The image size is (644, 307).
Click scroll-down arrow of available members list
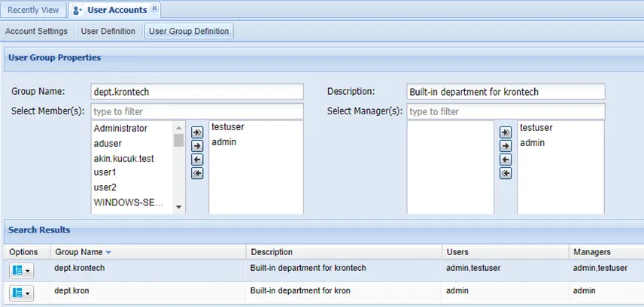pos(178,207)
